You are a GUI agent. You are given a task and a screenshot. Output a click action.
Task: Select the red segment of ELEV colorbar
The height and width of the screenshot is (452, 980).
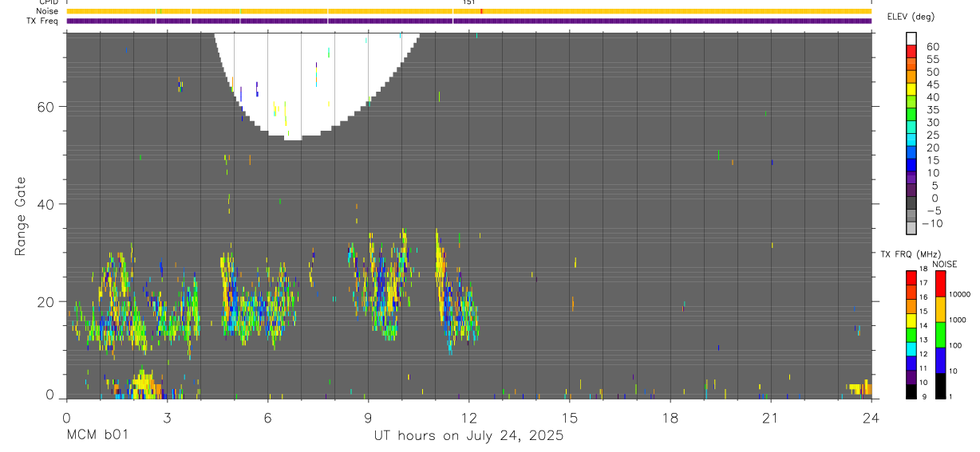(x=911, y=52)
